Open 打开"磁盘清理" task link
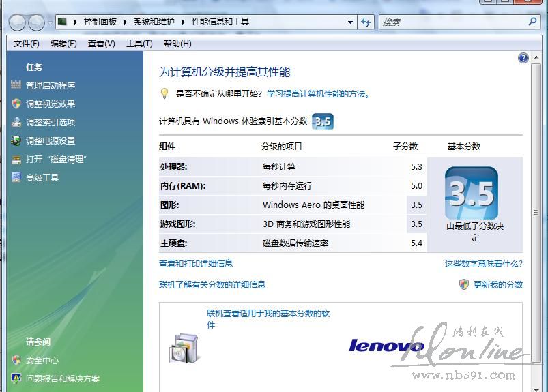Viewport: 548px width, 392px height. 56,160
